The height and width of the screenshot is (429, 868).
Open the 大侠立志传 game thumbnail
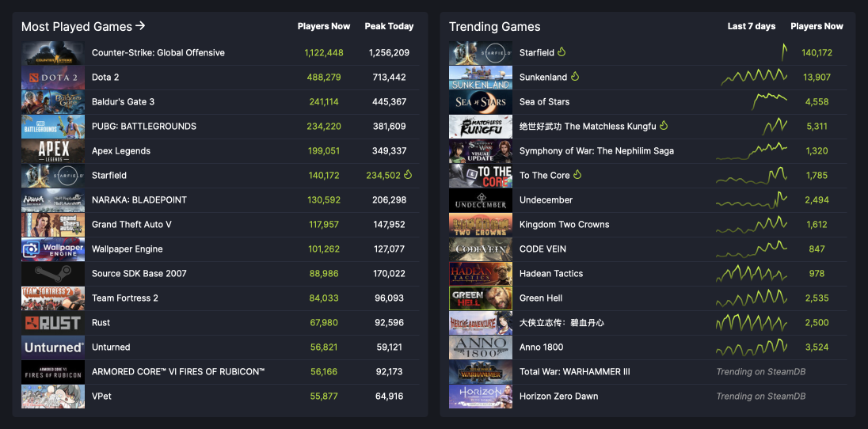pos(481,323)
